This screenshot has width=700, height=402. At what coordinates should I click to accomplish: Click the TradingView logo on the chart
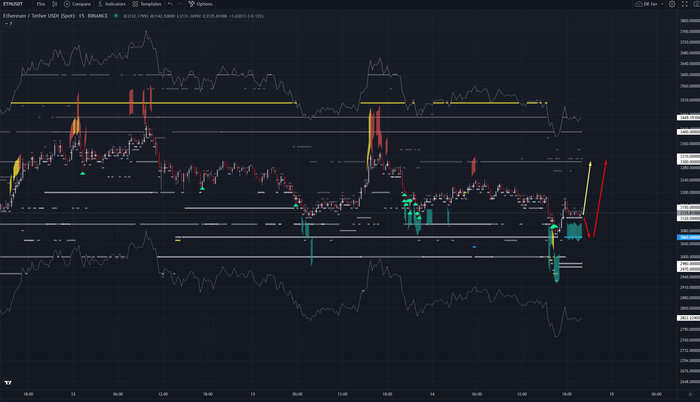click(8, 383)
